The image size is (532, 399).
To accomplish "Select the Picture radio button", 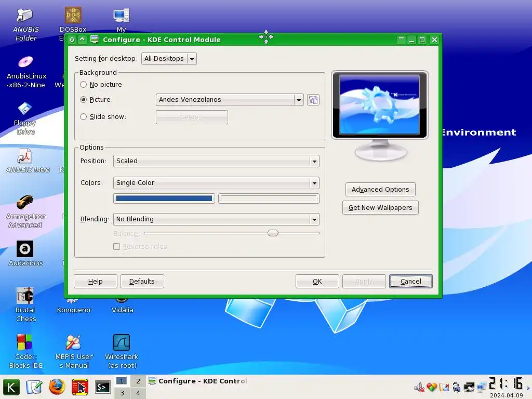I will [x=83, y=99].
